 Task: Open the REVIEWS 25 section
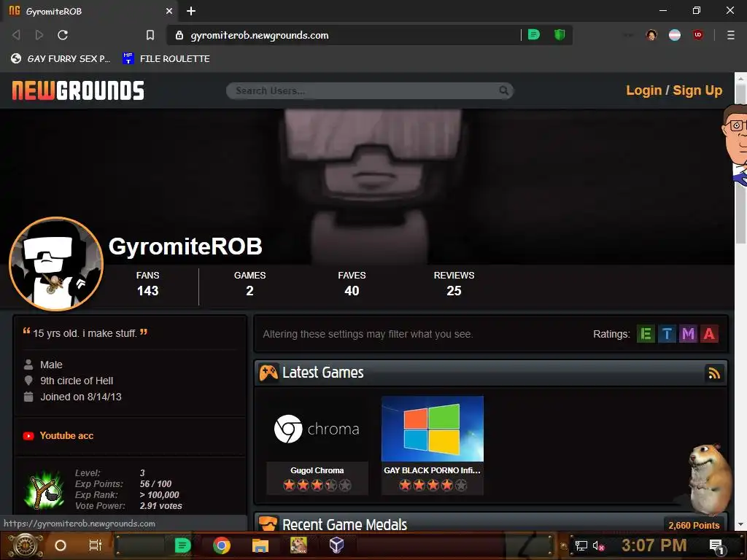click(454, 284)
